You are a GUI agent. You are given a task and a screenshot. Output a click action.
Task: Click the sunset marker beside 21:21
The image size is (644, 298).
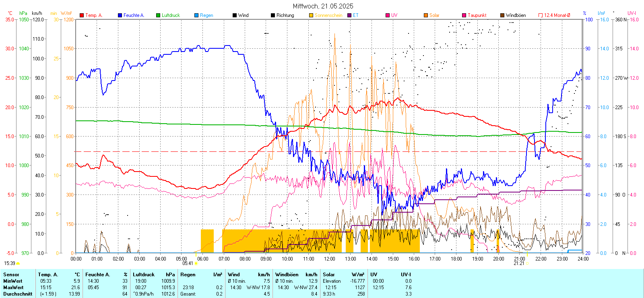tap(527, 263)
